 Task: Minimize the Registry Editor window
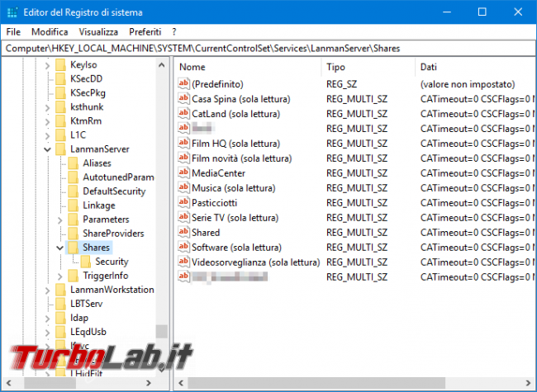point(447,12)
